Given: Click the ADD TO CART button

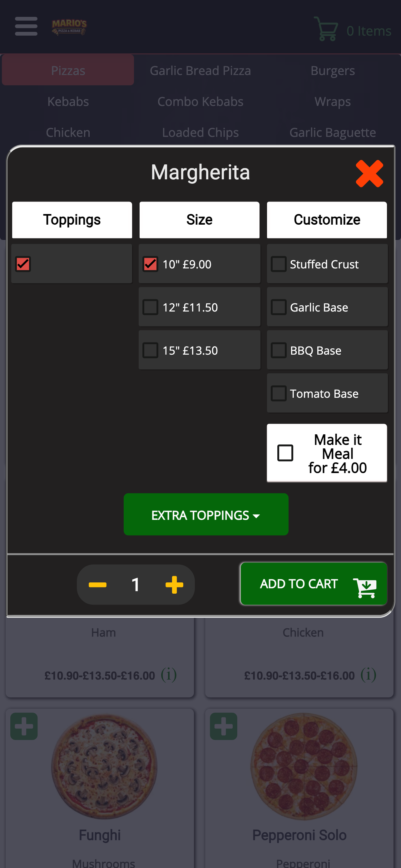Looking at the screenshot, I should 314,584.
